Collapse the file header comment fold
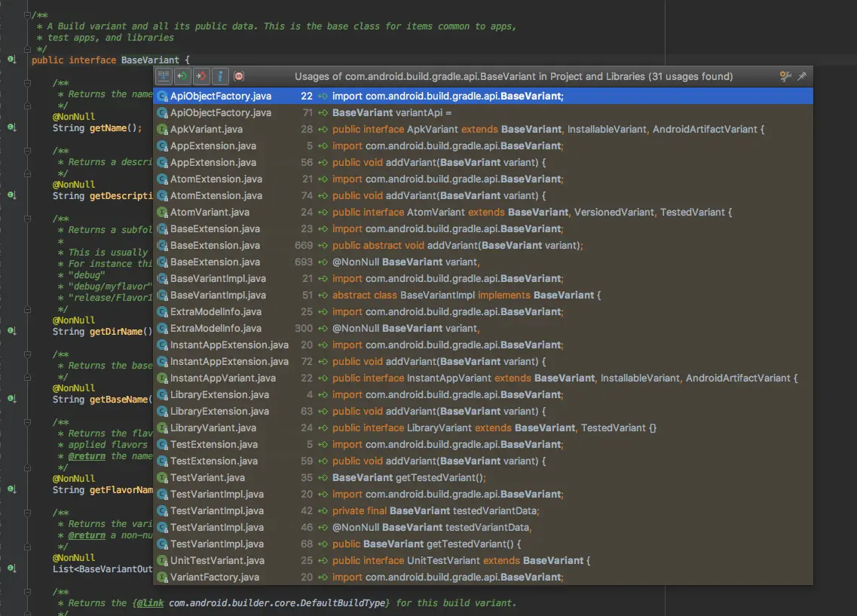The width and height of the screenshot is (857, 616). click(28, 14)
